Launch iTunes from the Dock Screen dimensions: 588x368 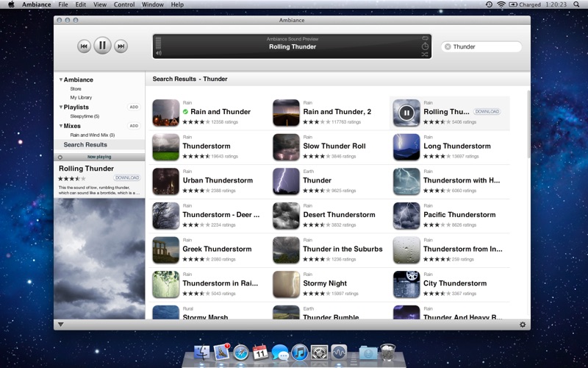[x=299, y=353]
